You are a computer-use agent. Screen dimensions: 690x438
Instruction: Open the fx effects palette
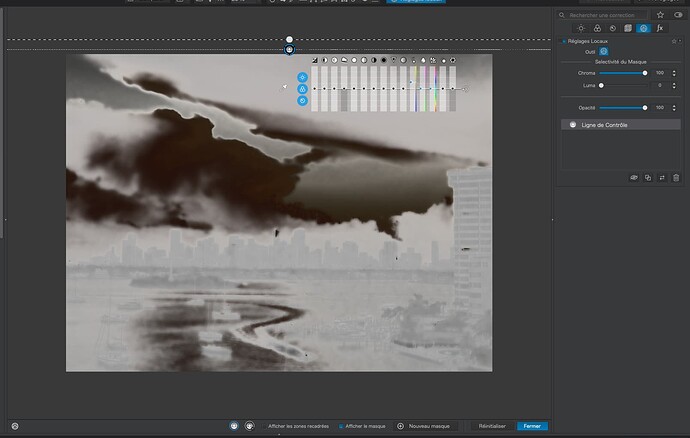click(x=660, y=28)
